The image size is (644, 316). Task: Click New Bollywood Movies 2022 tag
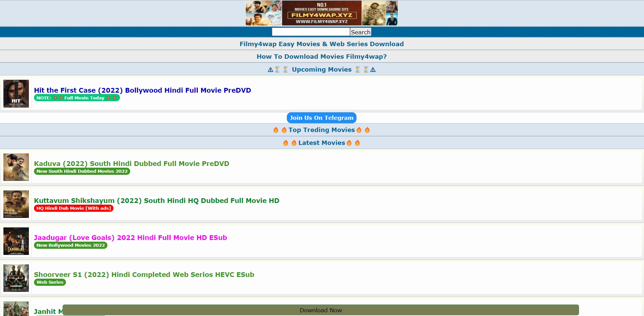[71, 245]
